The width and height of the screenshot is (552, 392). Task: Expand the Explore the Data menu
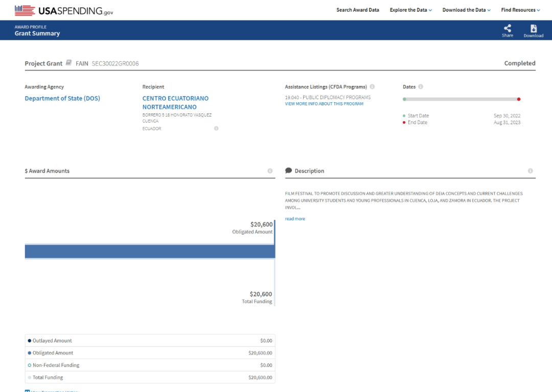pyautogui.click(x=410, y=10)
